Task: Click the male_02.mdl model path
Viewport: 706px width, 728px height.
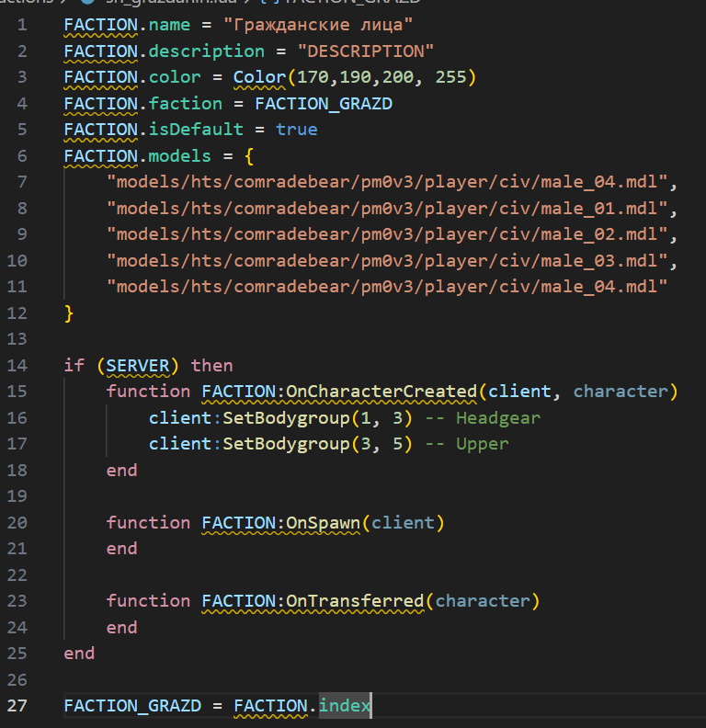Action: pos(393,233)
